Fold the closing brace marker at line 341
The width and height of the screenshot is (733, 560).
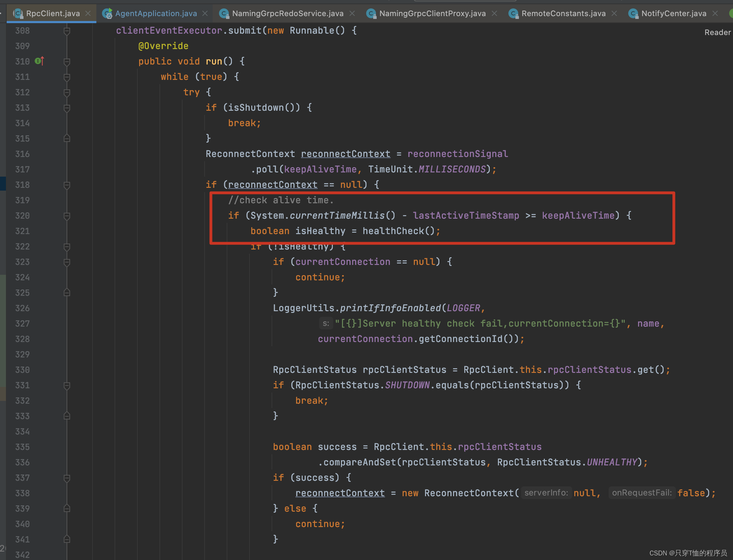(x=67, y=539)
